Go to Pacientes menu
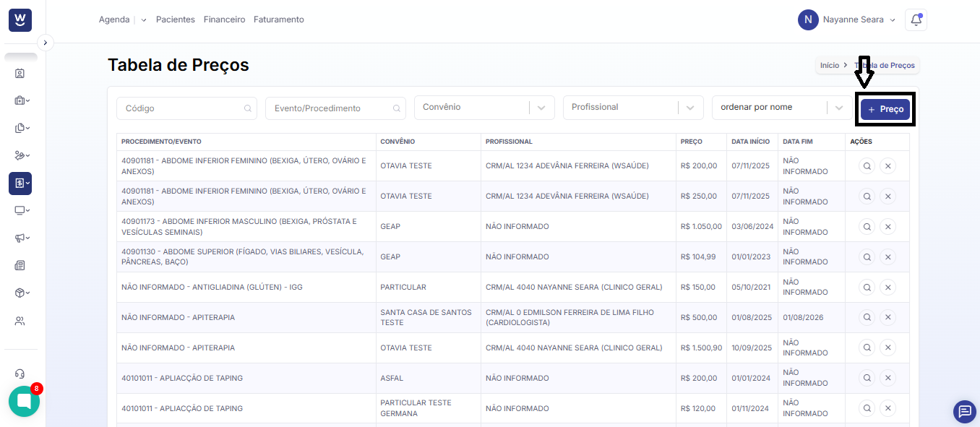 point(176,20)
